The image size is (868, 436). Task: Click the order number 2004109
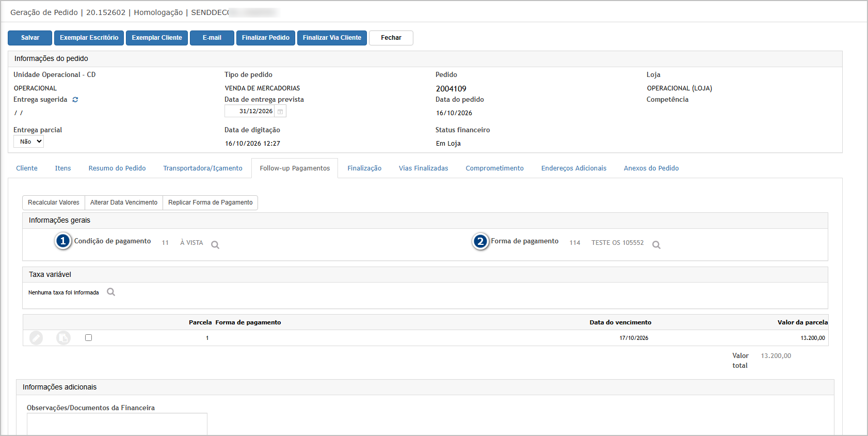(451, 89)
